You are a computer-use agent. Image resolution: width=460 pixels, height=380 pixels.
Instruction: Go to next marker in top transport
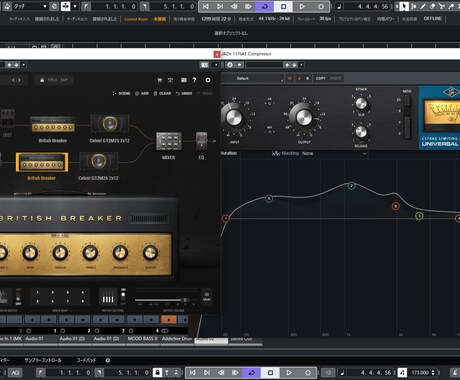click(x=220, y=6)
